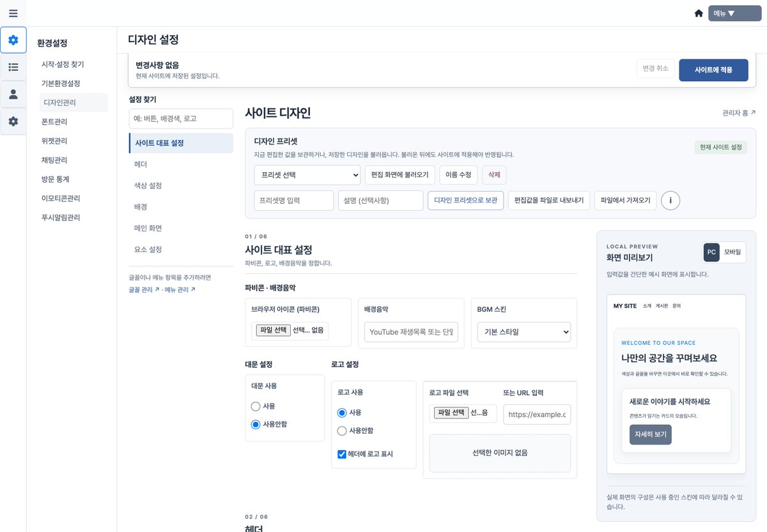Open the 관리자 홈 link

coord(739,113)
